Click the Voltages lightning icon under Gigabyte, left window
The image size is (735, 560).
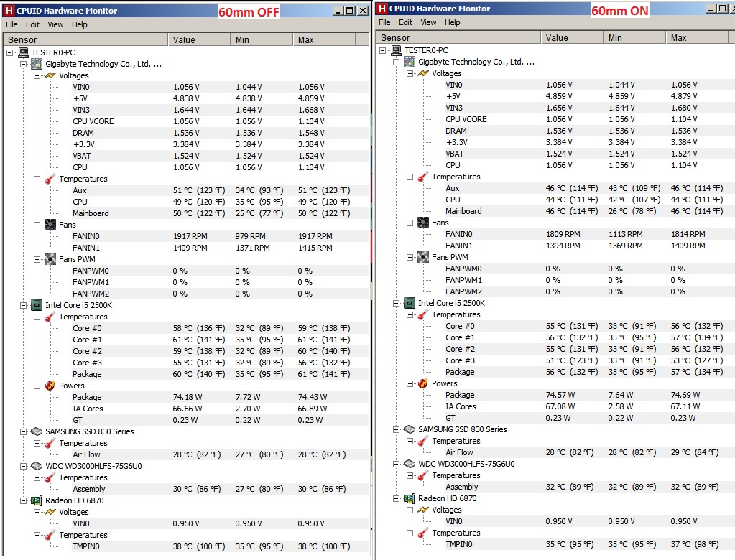pyautogui.click(x=50, y=75)
